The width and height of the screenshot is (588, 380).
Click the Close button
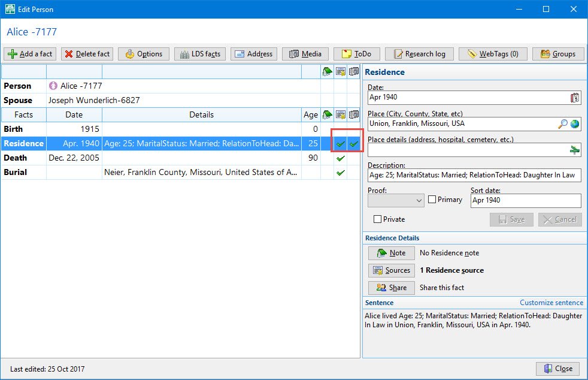557,369
